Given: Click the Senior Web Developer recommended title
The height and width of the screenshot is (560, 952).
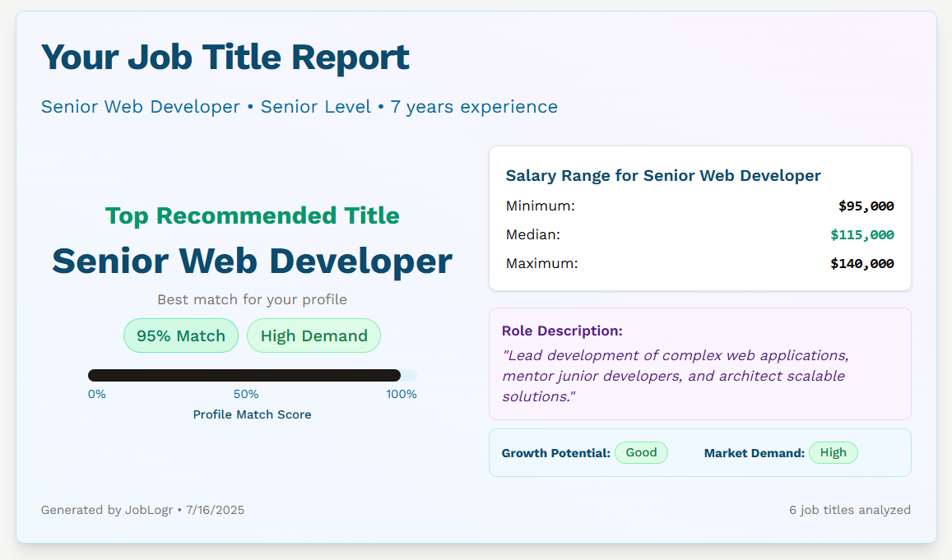Looking at the screenshot, I should click(x=252, y=261).
